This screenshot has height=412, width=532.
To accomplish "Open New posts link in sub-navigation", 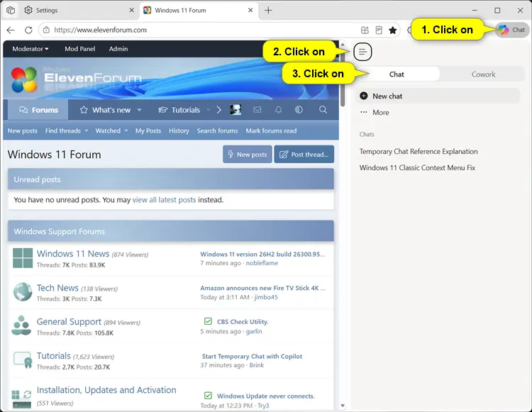I will 23,130.
